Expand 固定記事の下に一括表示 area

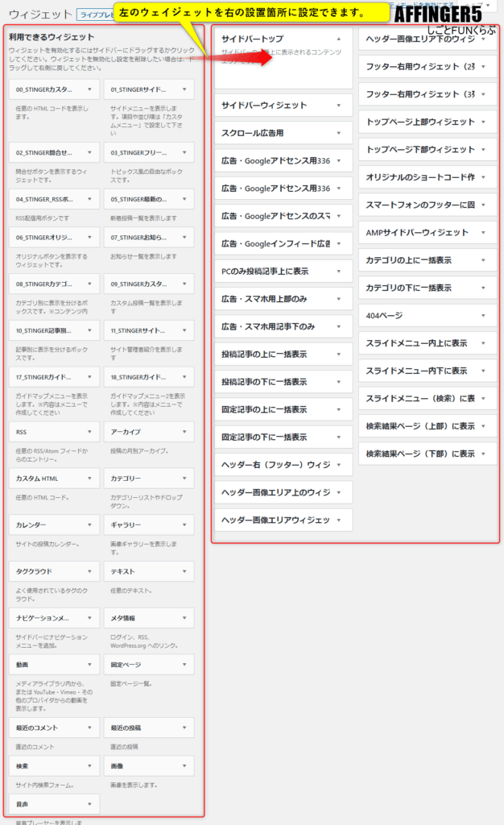(x=339, y=437)
